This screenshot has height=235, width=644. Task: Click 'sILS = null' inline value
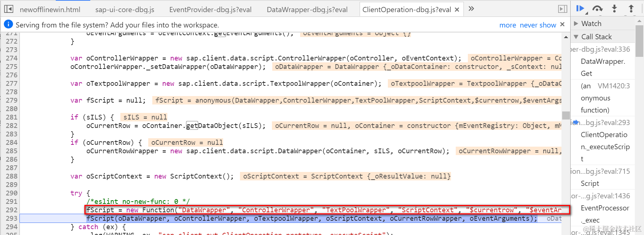point(145,117)
